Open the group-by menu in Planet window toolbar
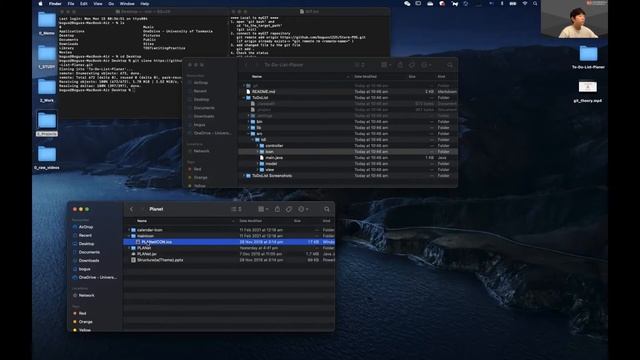Viewport: 640px width, 360px height. [x=263, y=209]
